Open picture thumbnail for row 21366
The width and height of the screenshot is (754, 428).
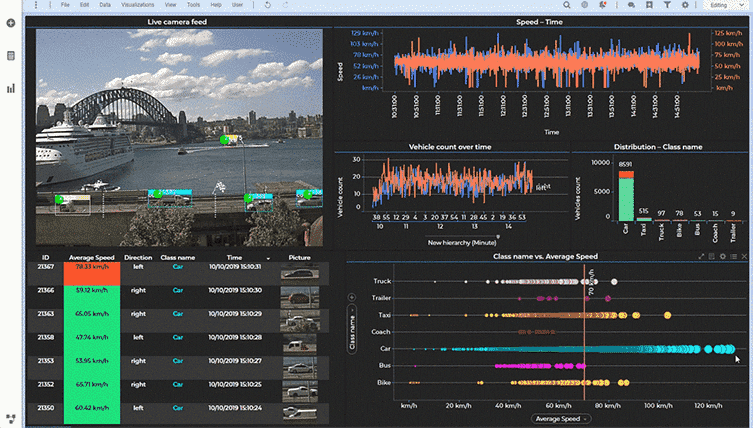tap(300, 297)
